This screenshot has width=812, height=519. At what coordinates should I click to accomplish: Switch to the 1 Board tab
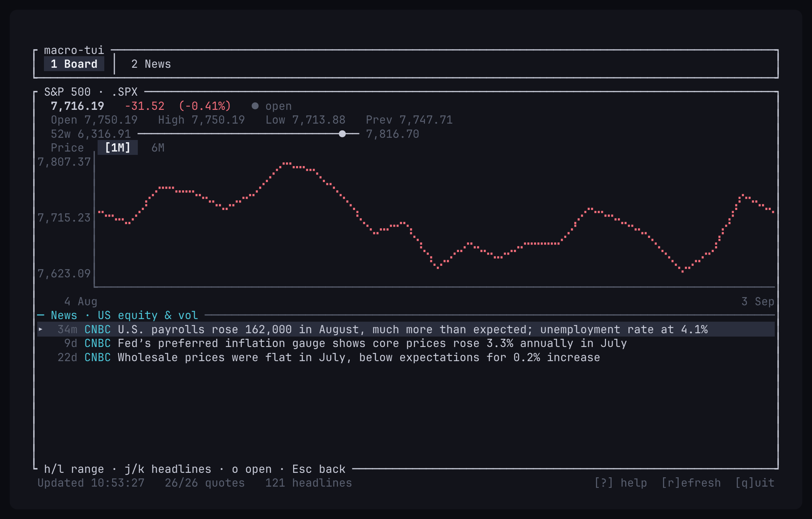point(74,64)
